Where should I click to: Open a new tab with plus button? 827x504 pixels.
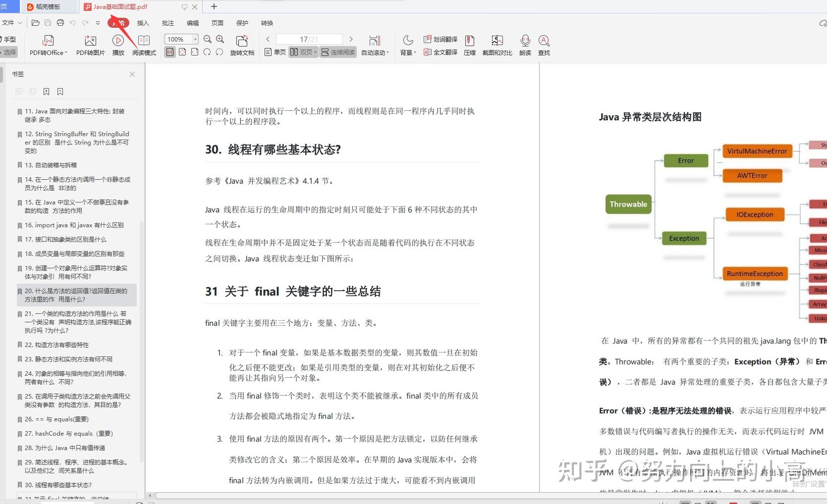pyautogui.click(x=214, y=6)
